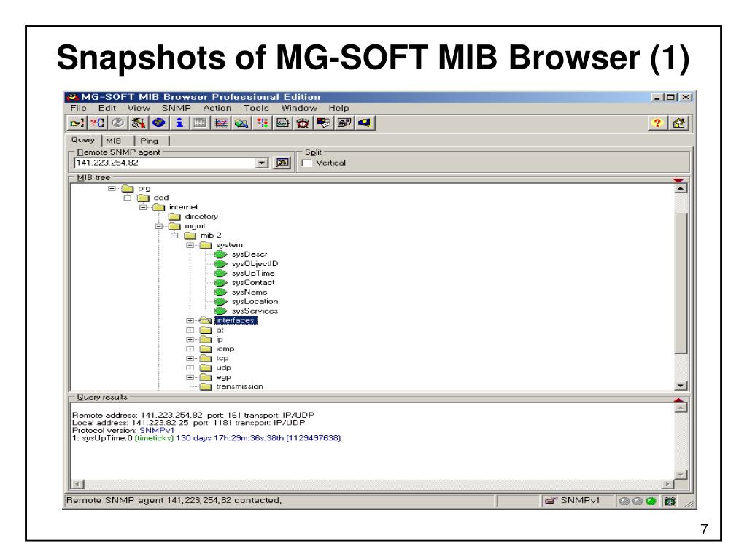747x560 pixels.
Task: Collapse the internet tree node
Action: 143,207
